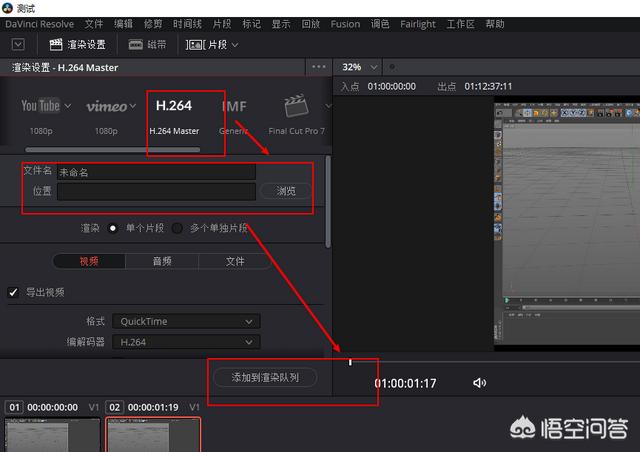The image size is (640, 452).
Task: Open the 片段 clips view dropdown in toolbar
Action: coord(212,45)
